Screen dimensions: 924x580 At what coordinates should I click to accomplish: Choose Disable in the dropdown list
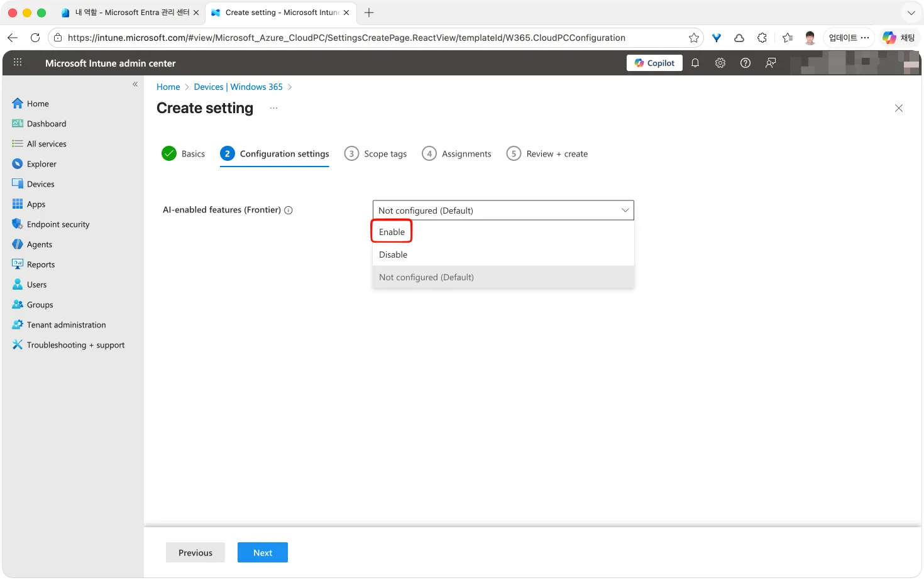tap(393, 254)
